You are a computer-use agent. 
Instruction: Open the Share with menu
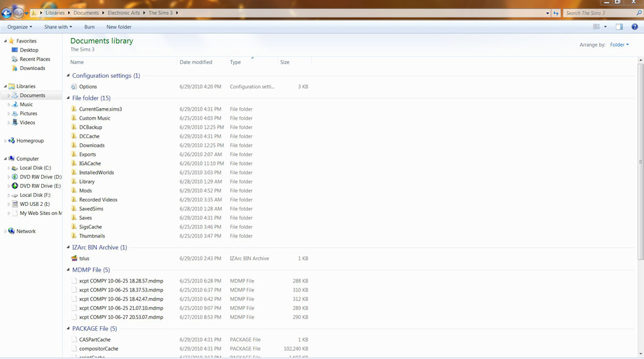click(58, 27)
